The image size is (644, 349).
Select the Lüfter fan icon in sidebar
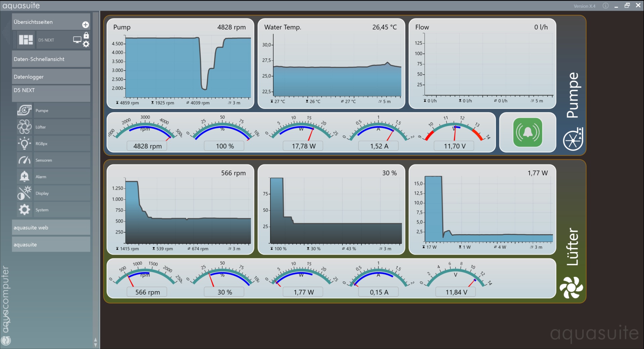point(24,127)
